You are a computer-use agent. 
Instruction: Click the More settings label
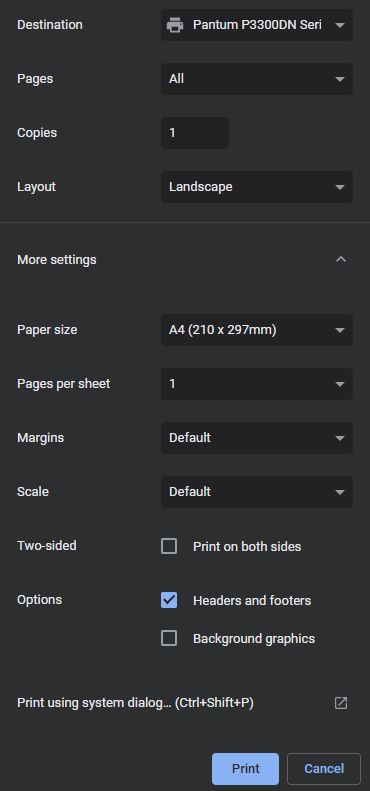click(57, 260)
